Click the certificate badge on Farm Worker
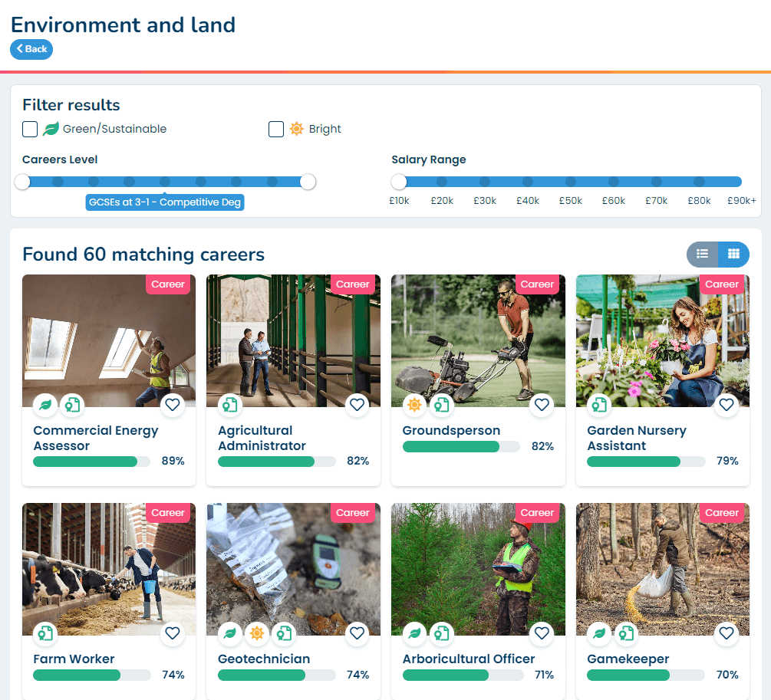This screenshot has width=771, height=700. [45, 633]
